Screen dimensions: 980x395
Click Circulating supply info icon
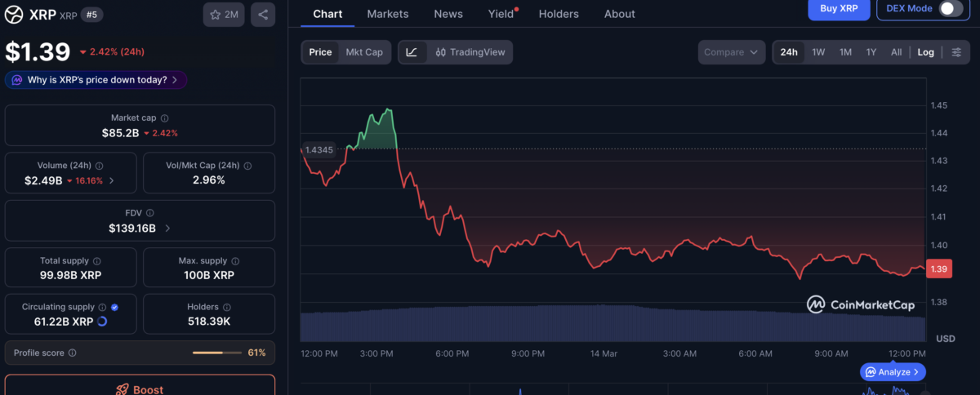(x=102, y=308)
